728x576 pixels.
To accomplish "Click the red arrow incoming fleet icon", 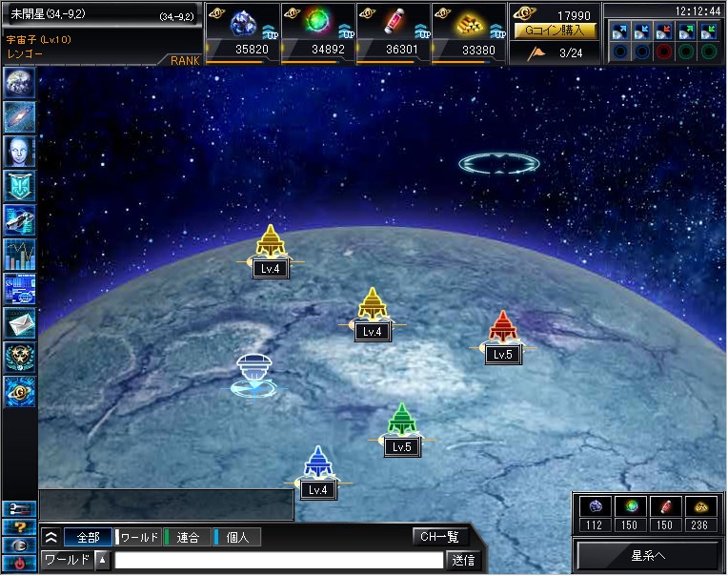I will (x=664, y=31).
